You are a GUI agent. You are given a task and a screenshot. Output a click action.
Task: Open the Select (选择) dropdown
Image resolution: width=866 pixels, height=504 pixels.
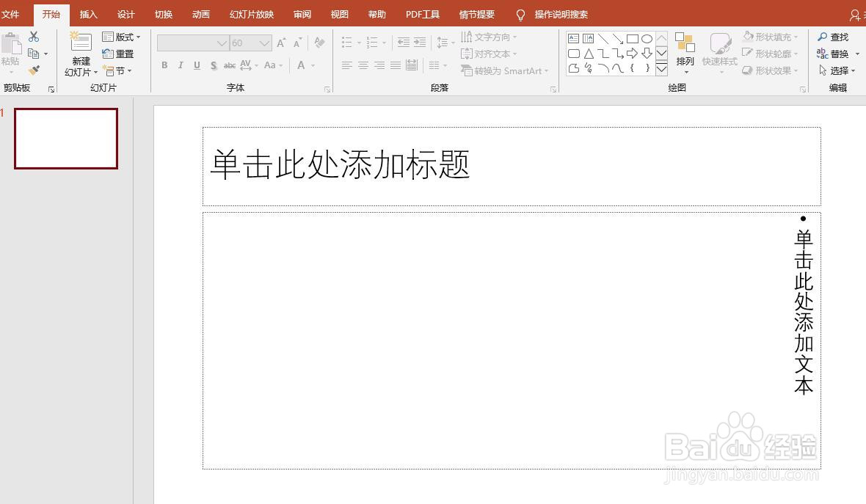[x=836, y=70]
